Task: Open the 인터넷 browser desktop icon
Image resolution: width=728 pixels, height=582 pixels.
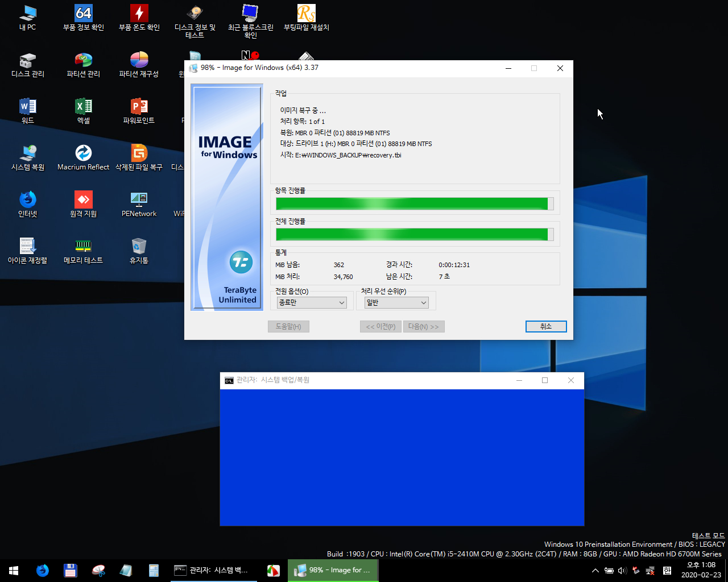Action: (27, 205)
